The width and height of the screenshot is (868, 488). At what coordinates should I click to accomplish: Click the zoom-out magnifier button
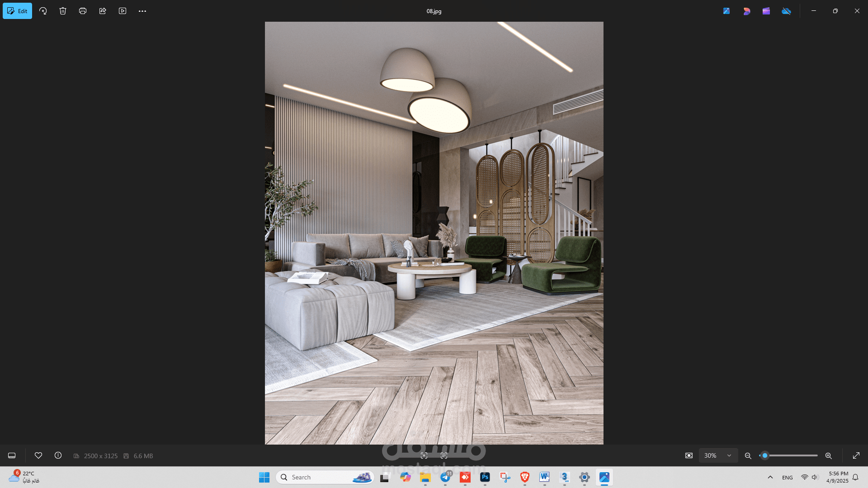(x=748, y=455)
